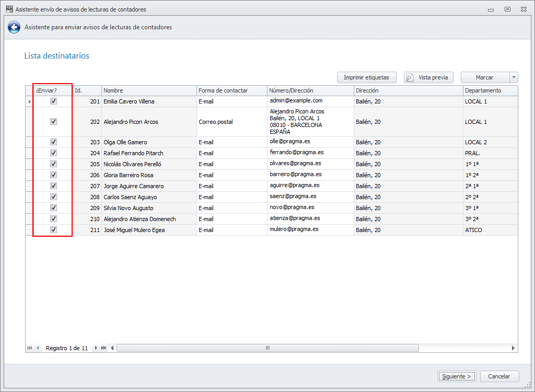Select the name Alejandro Picon Arcos
Image resolution: width=535 pixels, height=392 pixels.
[x=131, y=122]
